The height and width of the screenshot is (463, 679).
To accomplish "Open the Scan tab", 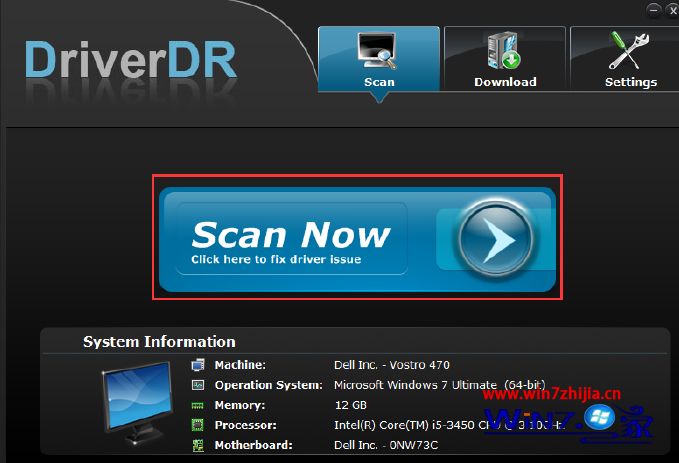I will pyautogui.click(x=379, y=59).
